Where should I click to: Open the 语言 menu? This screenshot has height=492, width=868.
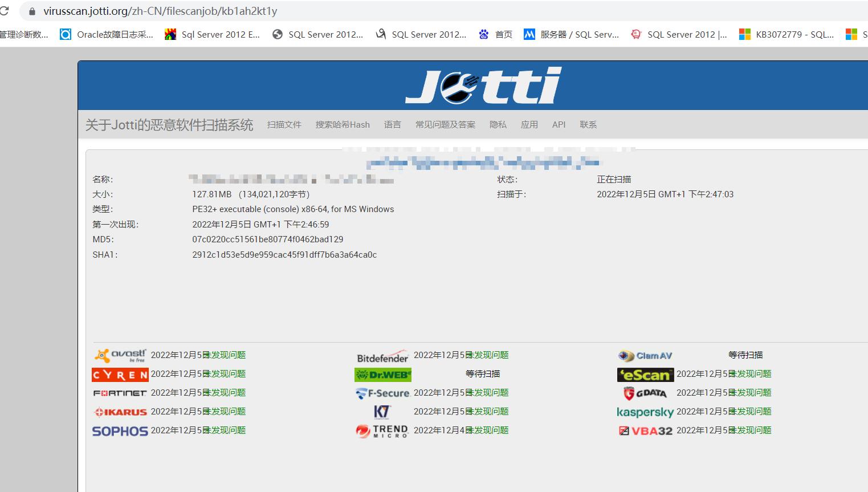[x=392, y=124]
